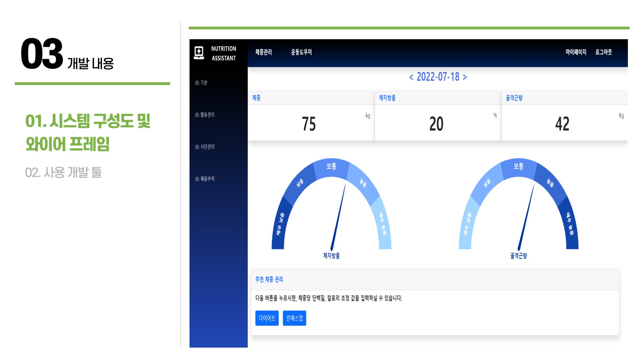
Task: Click the 체지방률 card header
Action: click(x=438, y=98)
